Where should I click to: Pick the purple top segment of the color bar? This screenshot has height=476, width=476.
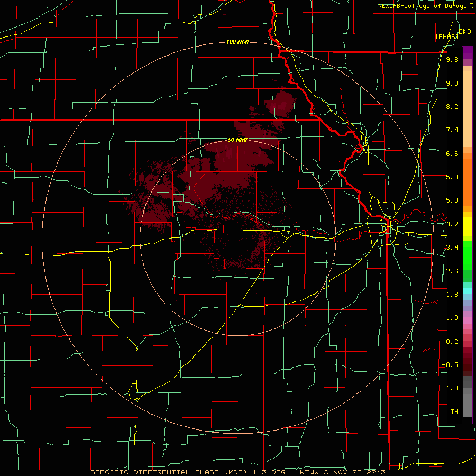point(467,53)
